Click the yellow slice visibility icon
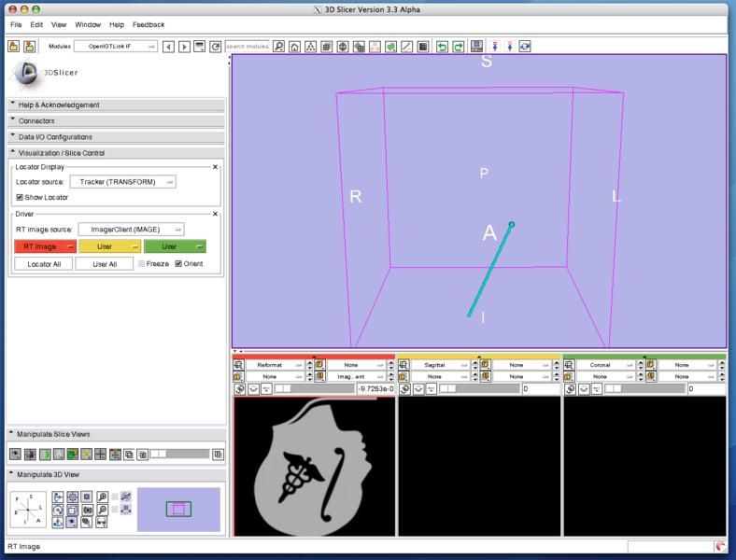Screen dimensions: 736x560 [418, 389]
